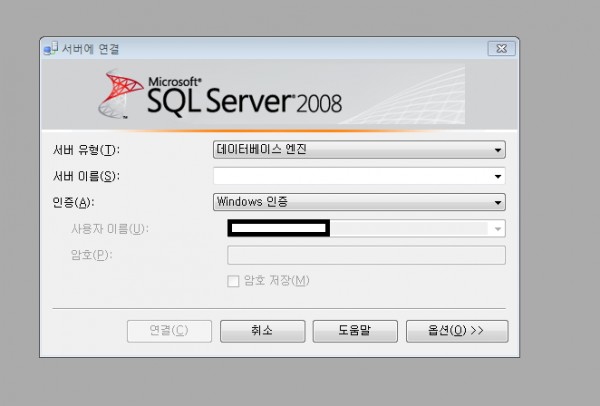Click the 취소 cancel button

coord(262,331)
